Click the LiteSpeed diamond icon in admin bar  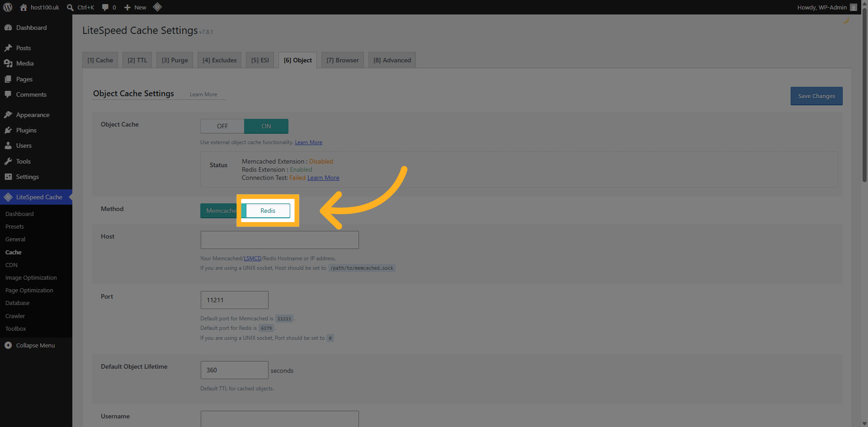(157, 7)
